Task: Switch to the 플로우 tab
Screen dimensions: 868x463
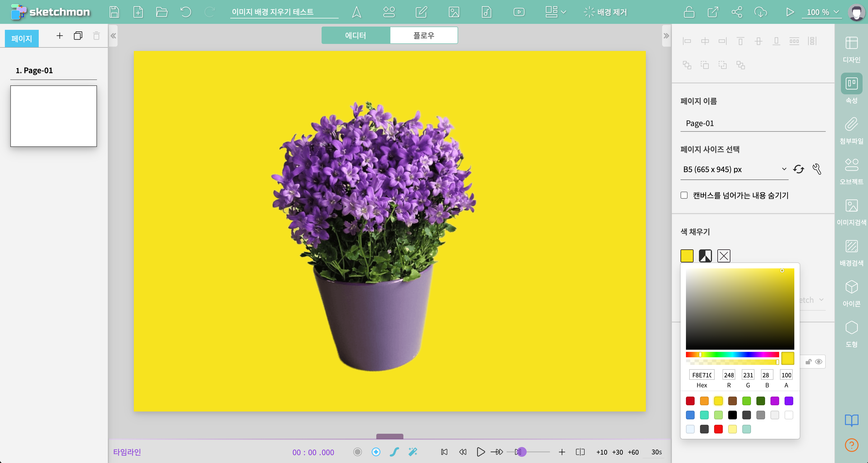Action: click(x=423, y=36)
